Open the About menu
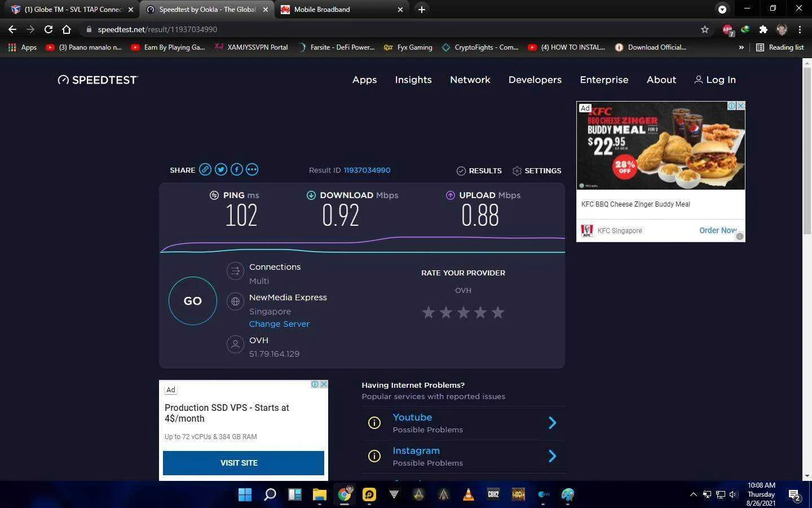Screen dimensions: 812x508 (661, 80)
